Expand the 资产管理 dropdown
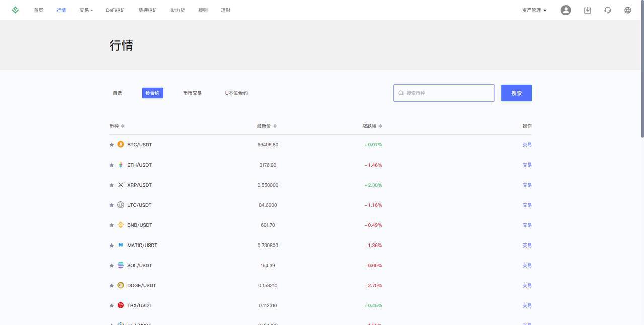This screenshot has width=644, height=325. coord(532,9)
